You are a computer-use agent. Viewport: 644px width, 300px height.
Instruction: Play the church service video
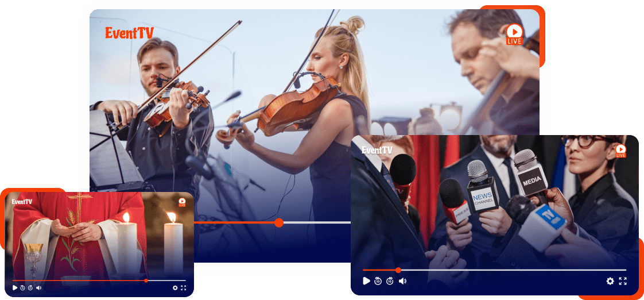click(15, 287)
